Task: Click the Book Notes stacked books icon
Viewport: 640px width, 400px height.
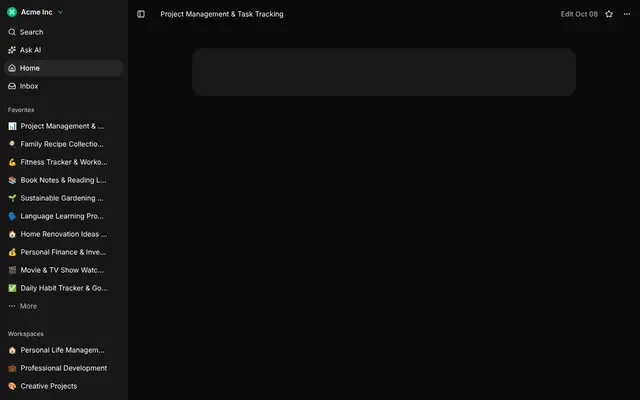Action: click(12, 180)
